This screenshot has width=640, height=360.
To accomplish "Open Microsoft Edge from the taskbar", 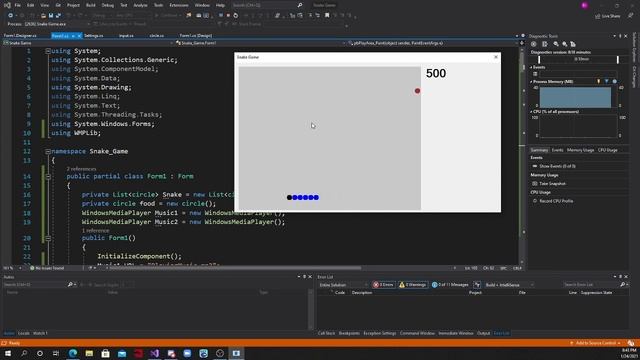I will 73,353.
